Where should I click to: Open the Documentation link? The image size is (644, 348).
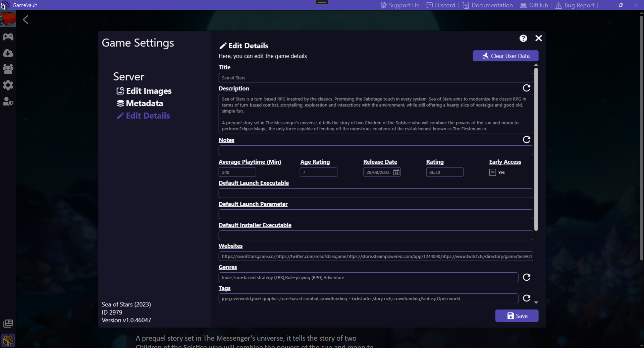point(488,5)
